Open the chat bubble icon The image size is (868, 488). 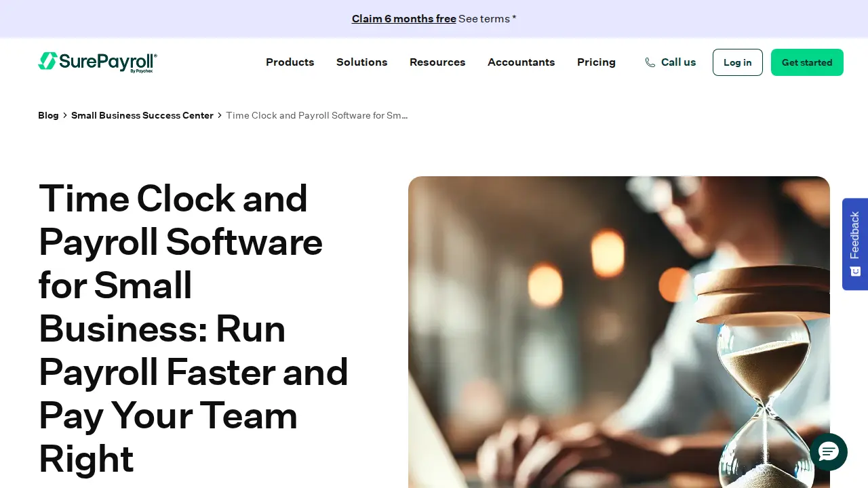coord(829,452)
